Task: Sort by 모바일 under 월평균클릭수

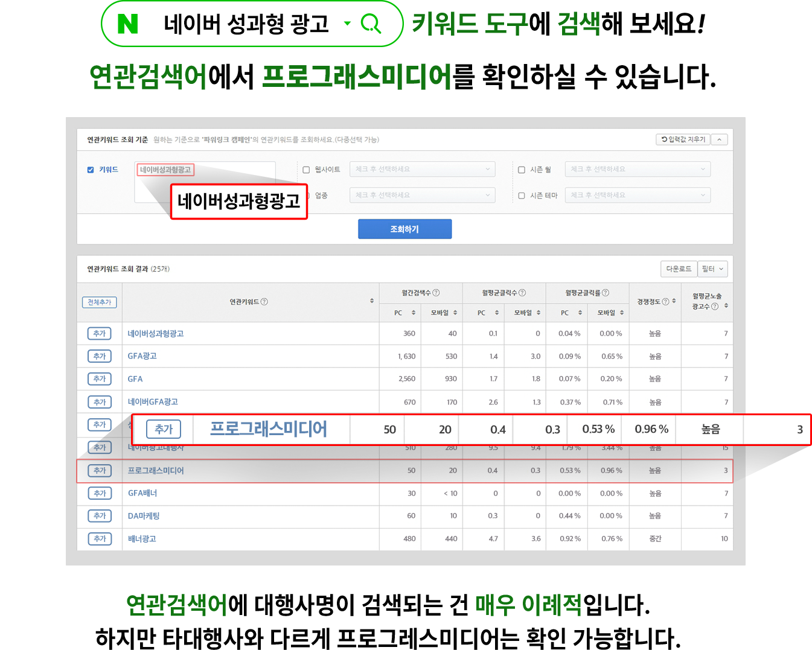Action: click(539, 313)
